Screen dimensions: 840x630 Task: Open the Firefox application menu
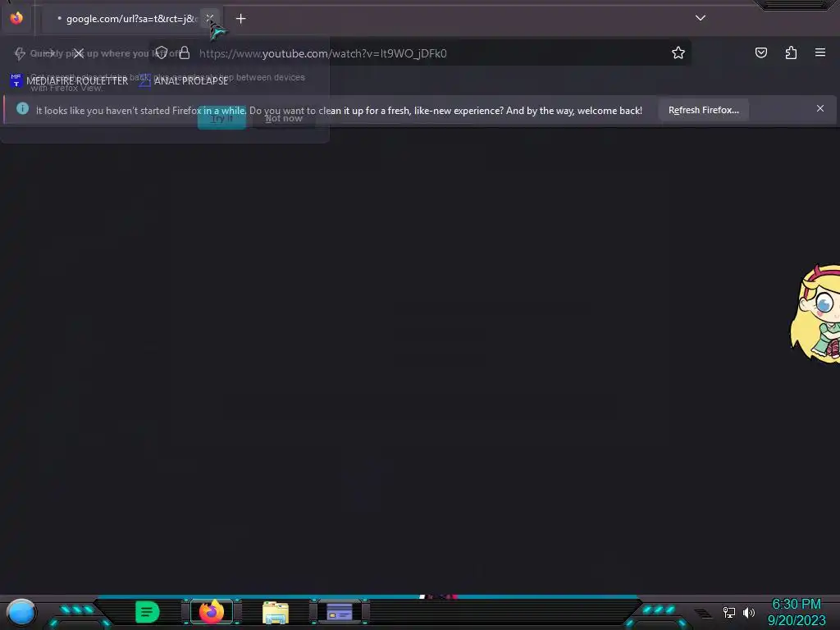pyautogui.click(x=820, y=52)
